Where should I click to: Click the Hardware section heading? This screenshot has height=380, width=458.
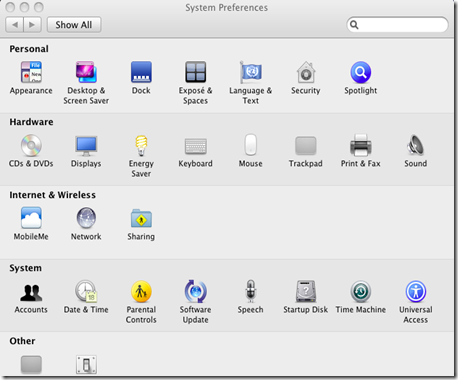31,122
